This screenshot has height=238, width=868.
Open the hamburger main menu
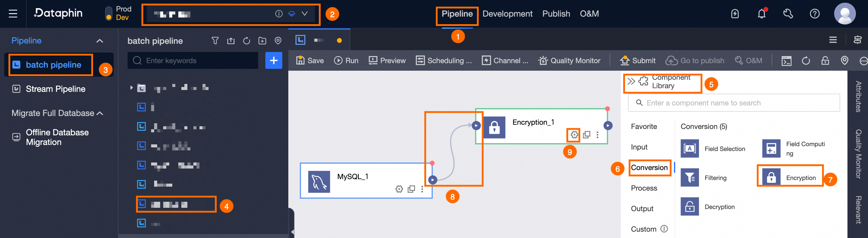coord(13,14)
